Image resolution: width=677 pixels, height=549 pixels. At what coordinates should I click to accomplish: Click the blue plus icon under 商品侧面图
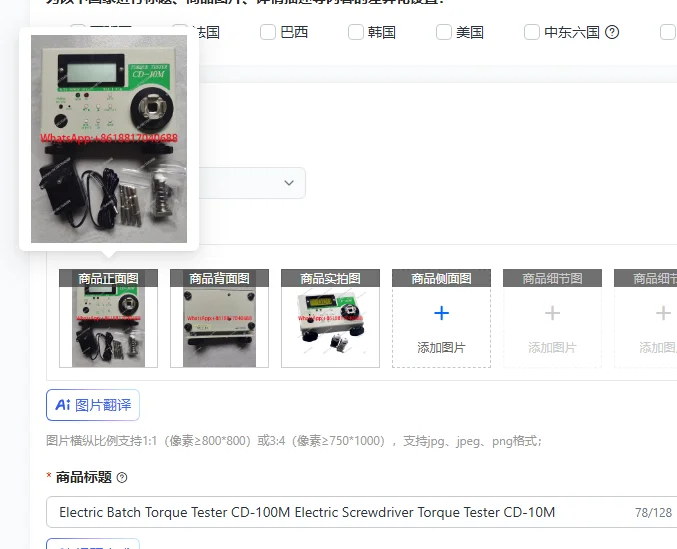coord(441,313)
